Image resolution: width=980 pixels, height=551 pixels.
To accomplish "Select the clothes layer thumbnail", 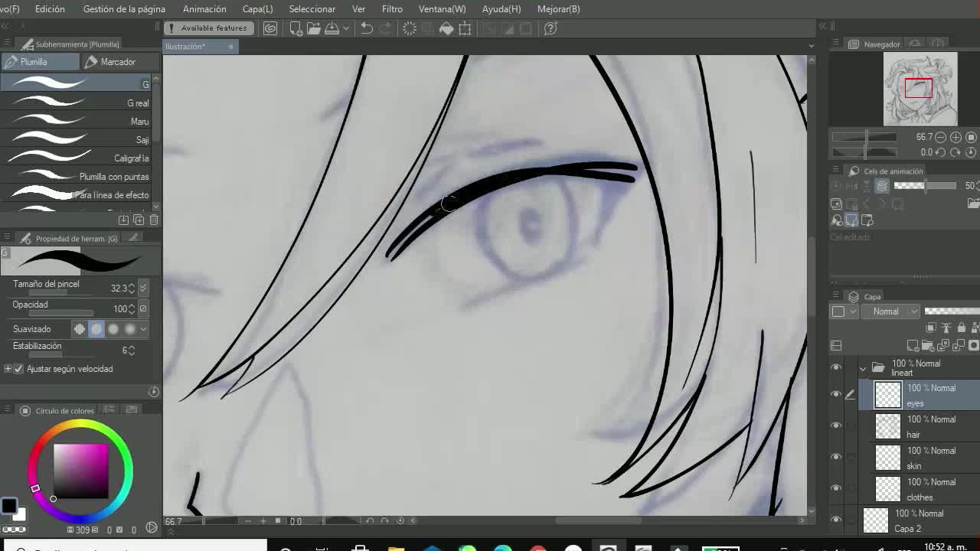I will coord(888,489).
